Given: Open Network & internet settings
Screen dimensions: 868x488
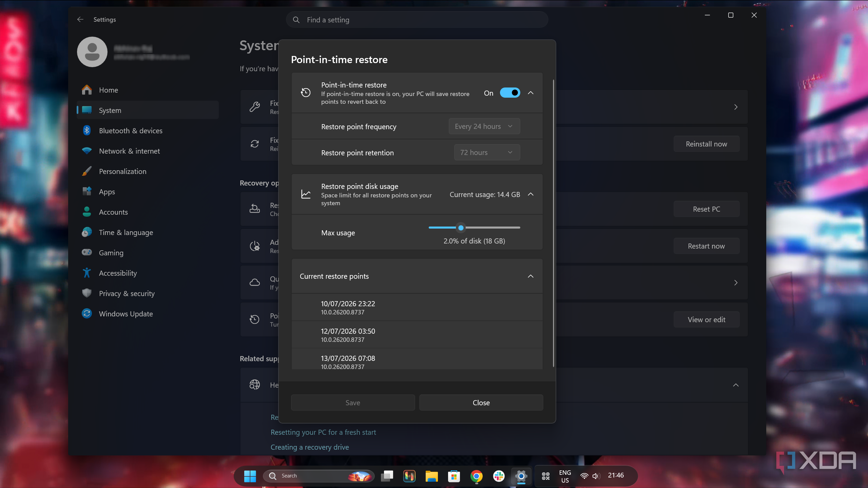Looking at the screenshot, I should [148, 151].
